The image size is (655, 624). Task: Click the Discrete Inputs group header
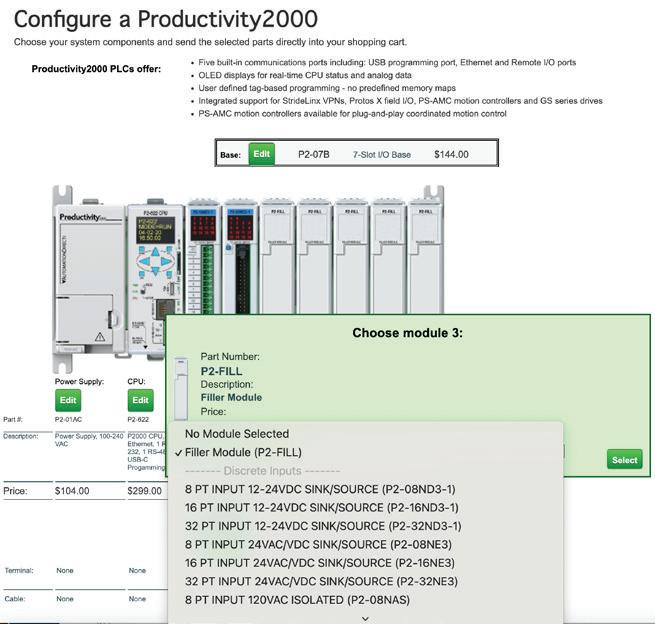coord(262,471)
